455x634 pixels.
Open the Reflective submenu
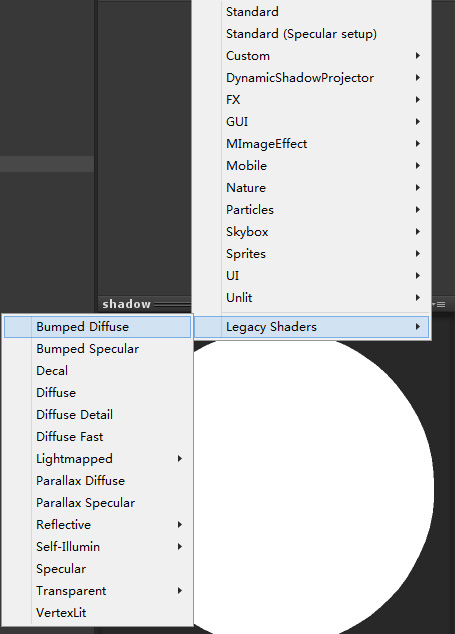[x=97, y=524]
